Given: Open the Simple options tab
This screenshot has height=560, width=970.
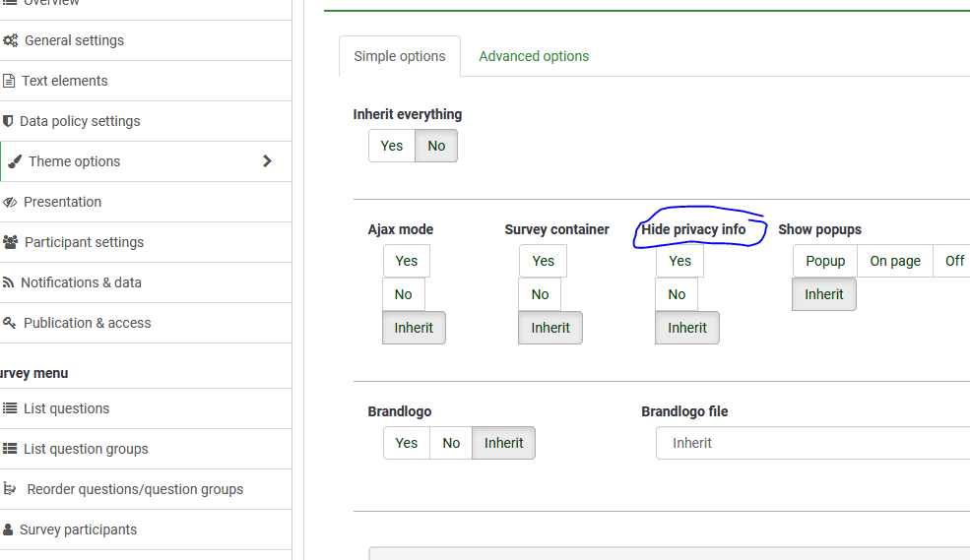Looking at the screenshot, I should pyautogui.click(x=400, y=56).
